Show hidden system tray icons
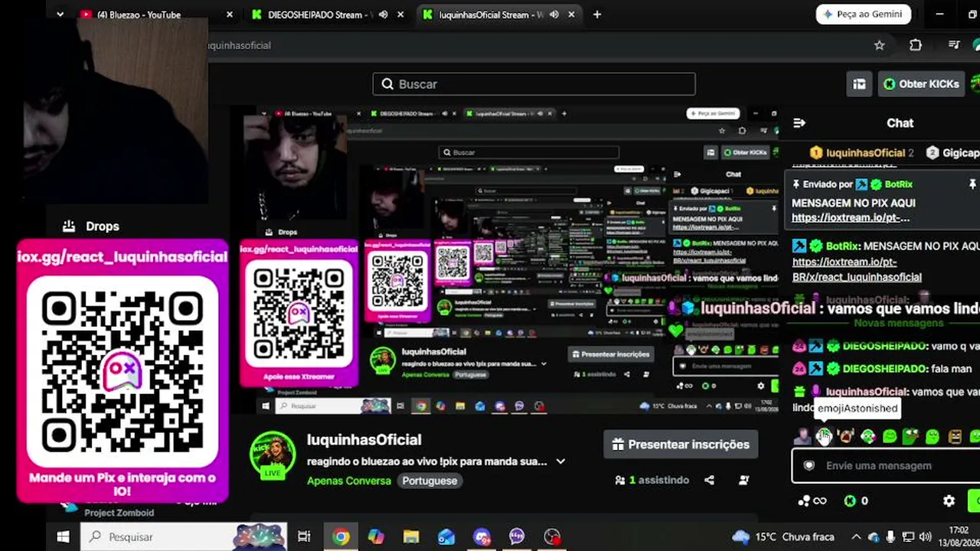This screenshot has height=551, width=980. tap(856, 537)
